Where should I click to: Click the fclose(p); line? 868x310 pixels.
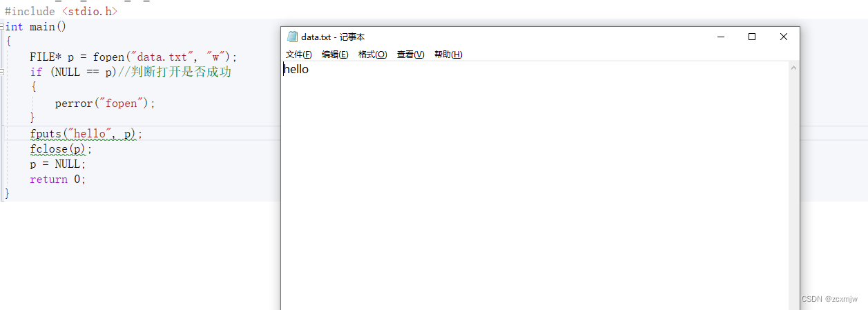[61, 149]
